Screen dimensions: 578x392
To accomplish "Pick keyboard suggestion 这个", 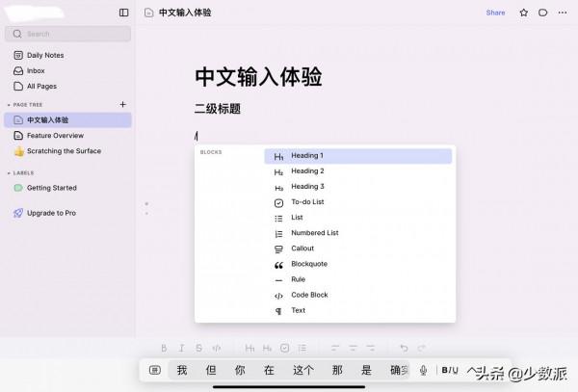I will (x=303, y=370).
